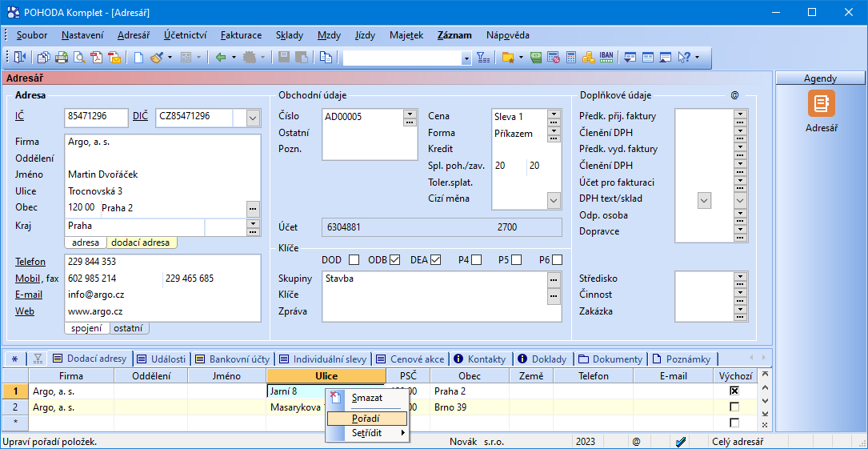Click the percent calculator icon
The height and width of the screenshot is (449, 868).
pos(553,57)
